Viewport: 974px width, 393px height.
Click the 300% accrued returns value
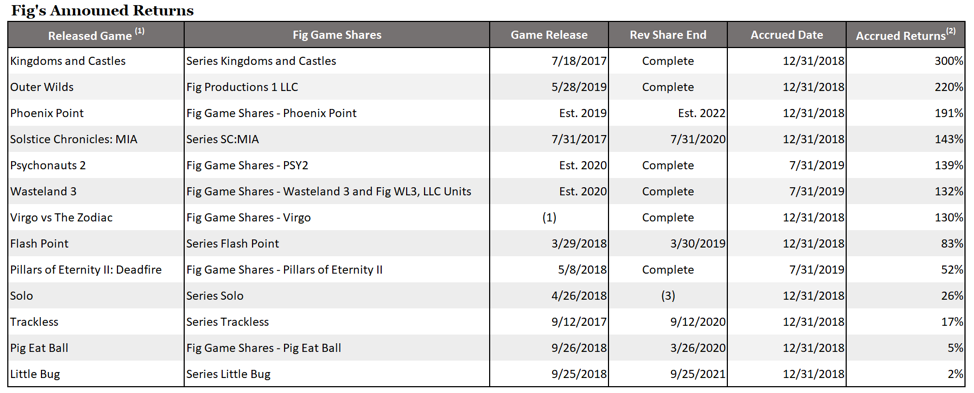[x=951, y=61]
